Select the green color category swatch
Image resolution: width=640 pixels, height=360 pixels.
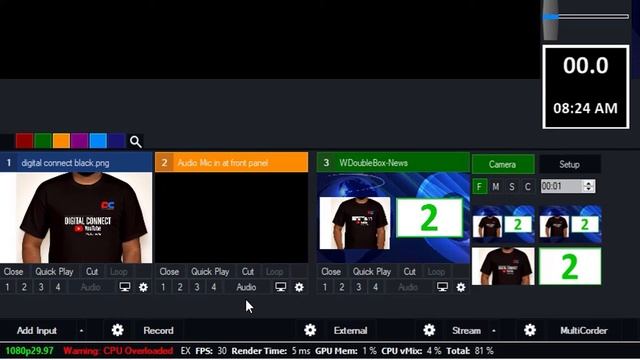43,141
